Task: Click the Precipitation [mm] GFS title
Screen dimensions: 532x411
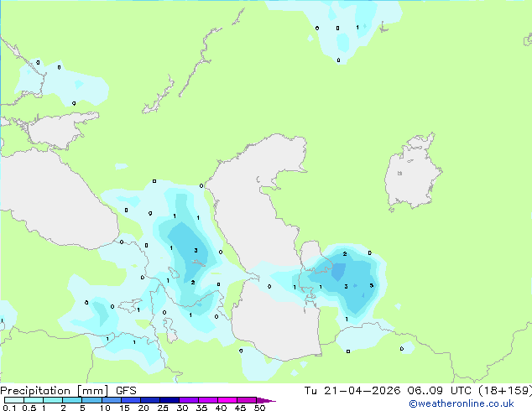Action: (68, 391)
